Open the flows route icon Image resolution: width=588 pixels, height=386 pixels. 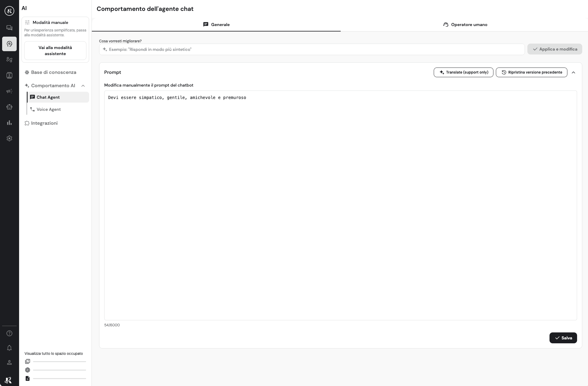click(9, 60)
